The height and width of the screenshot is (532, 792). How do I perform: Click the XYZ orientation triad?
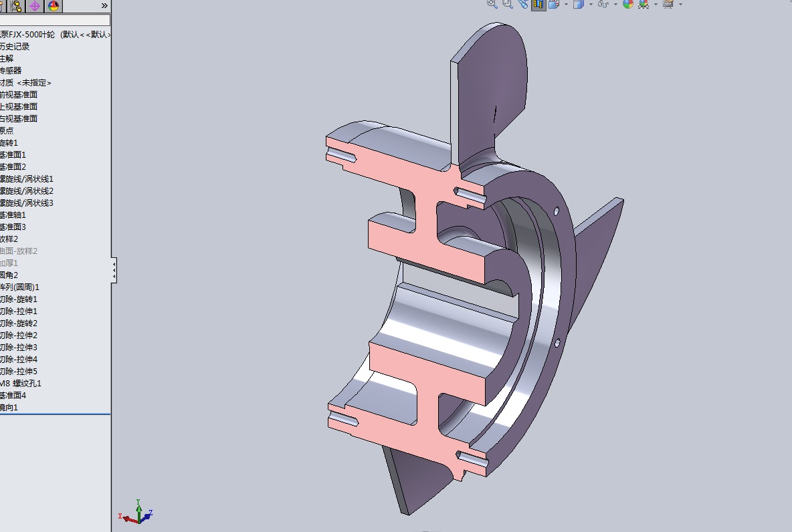point(136,512)
